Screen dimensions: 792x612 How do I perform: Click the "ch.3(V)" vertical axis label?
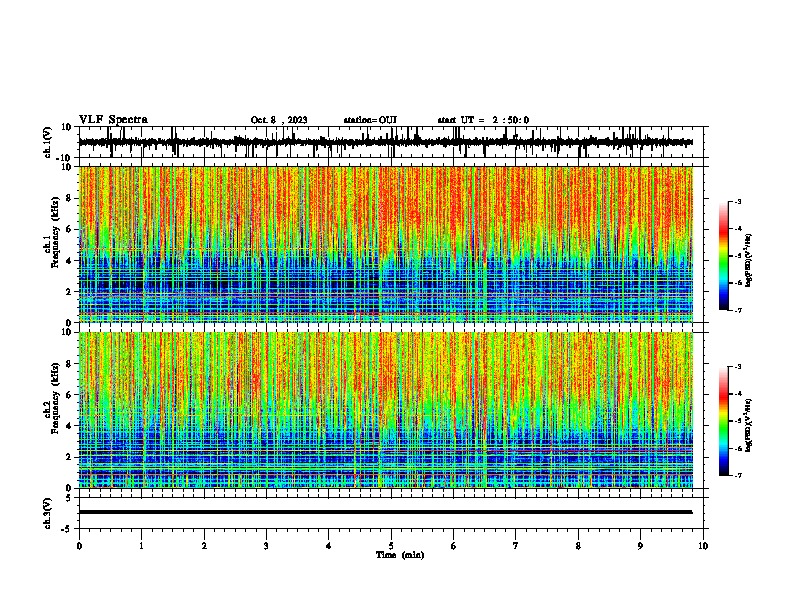48,514
